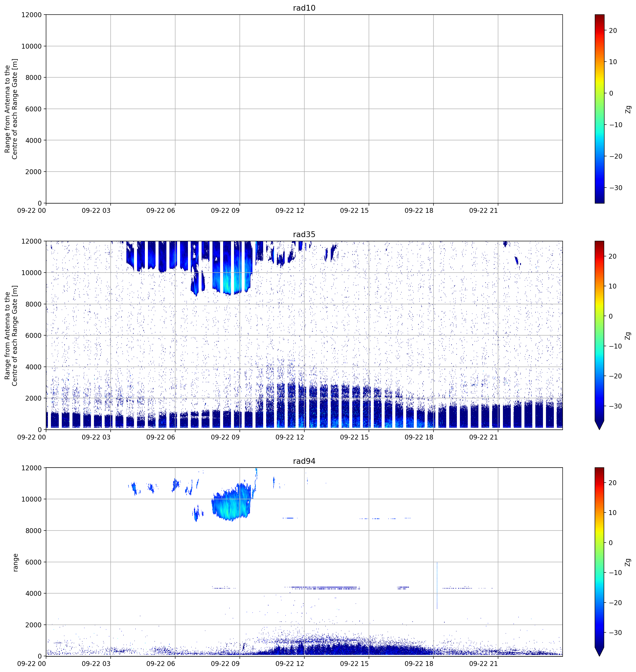This screenshot has height=672, width=636.
Task: Click the lower extend arrow of rad35 colorbar
Action: (x=599, y=425)
